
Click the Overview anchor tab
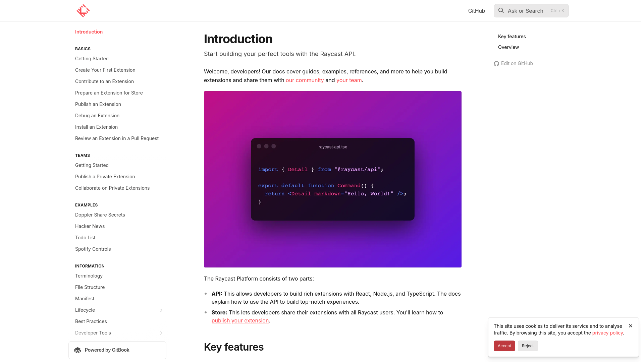point(508,47)
